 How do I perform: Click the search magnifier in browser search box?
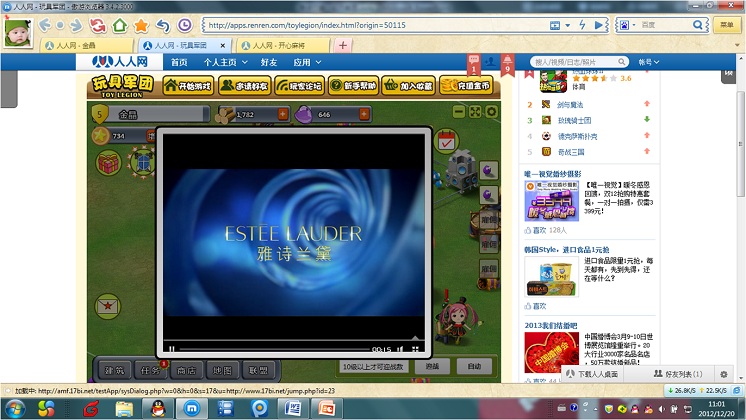coord(697,25)
